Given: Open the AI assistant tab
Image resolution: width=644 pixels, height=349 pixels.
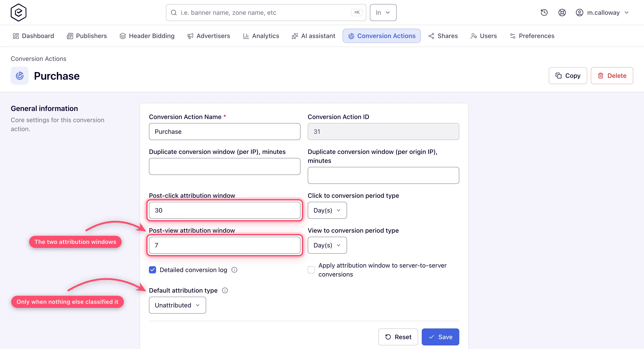Looking at the screenshot, I should 314,36.
